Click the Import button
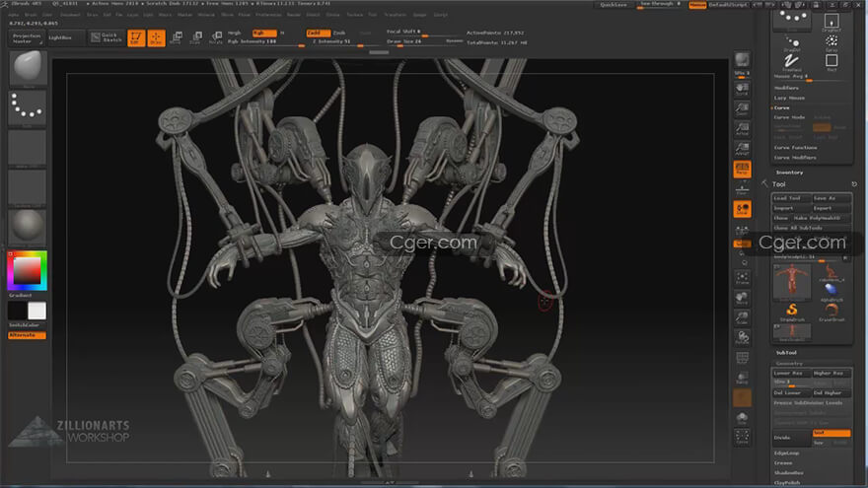Viewport: 868px width, 488px height. 792,208
